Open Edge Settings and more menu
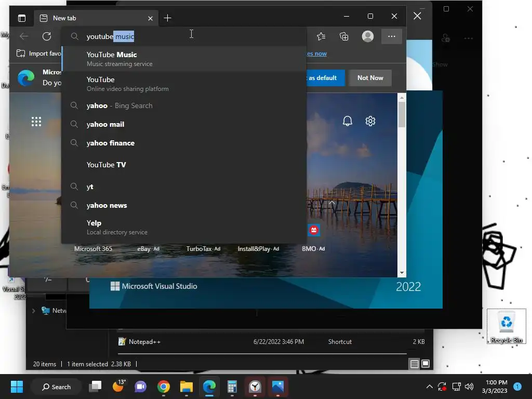This screenshot has height=399, width=532. [392, 36]
